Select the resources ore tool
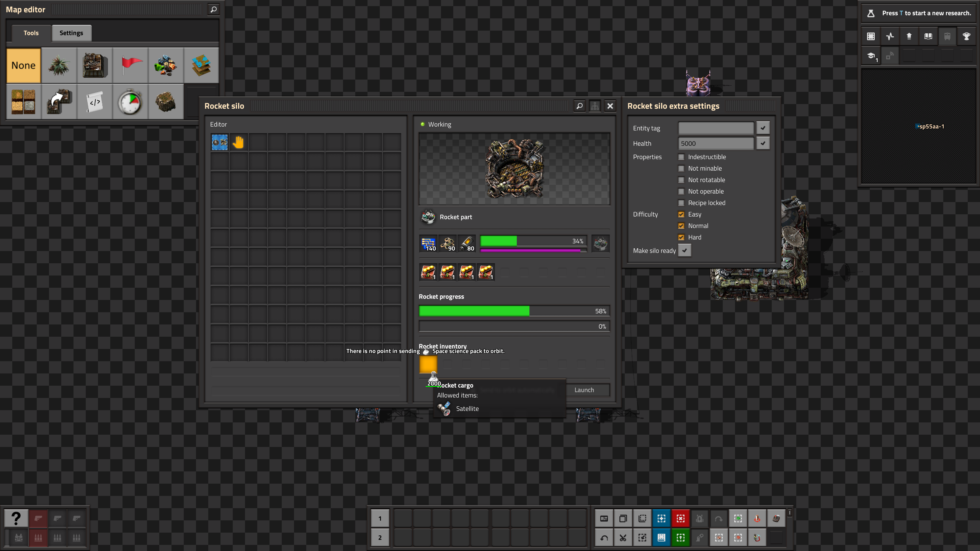980x551 pixels. 166,65
